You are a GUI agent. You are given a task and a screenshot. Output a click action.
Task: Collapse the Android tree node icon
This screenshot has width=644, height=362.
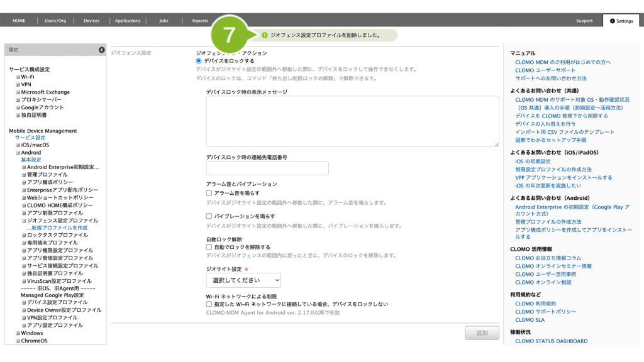tap(18, 153)
